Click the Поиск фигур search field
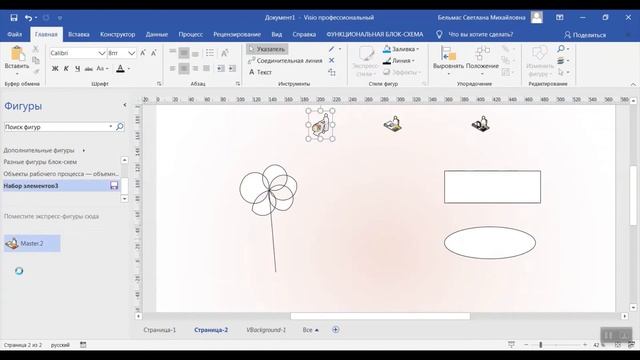The image size is (640, 360). [56, 127]
